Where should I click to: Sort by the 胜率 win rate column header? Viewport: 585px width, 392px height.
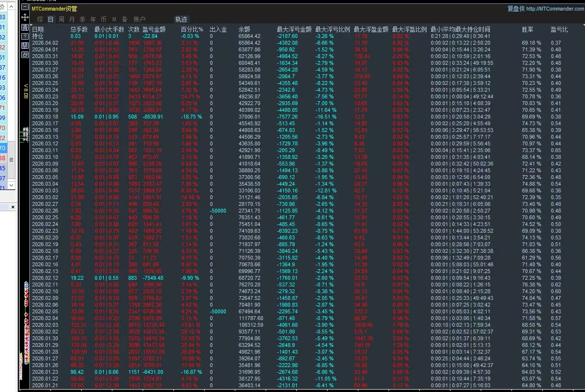coord(527,30)
